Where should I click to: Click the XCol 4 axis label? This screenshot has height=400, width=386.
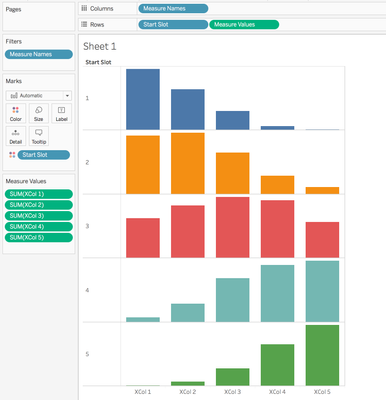coord(277,392)
